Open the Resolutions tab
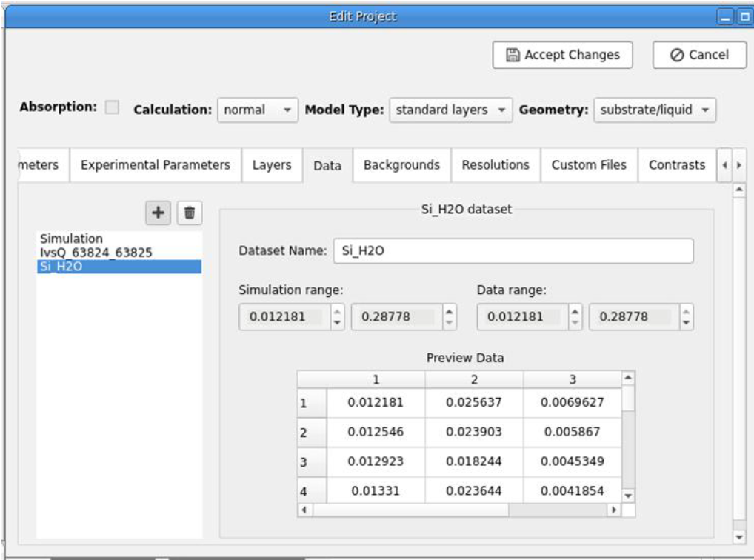This screenshot has height=560, width=754. coord(496,165)
